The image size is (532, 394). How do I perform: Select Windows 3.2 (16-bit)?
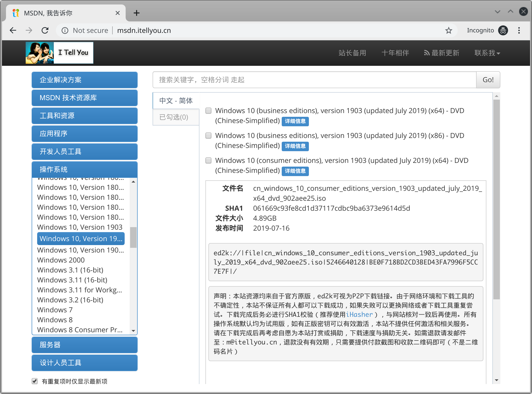[x=70, y=300]
